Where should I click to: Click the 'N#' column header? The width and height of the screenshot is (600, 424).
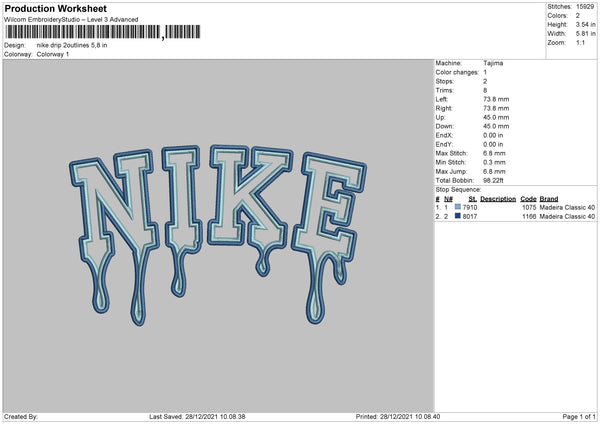tap(448, 199)
